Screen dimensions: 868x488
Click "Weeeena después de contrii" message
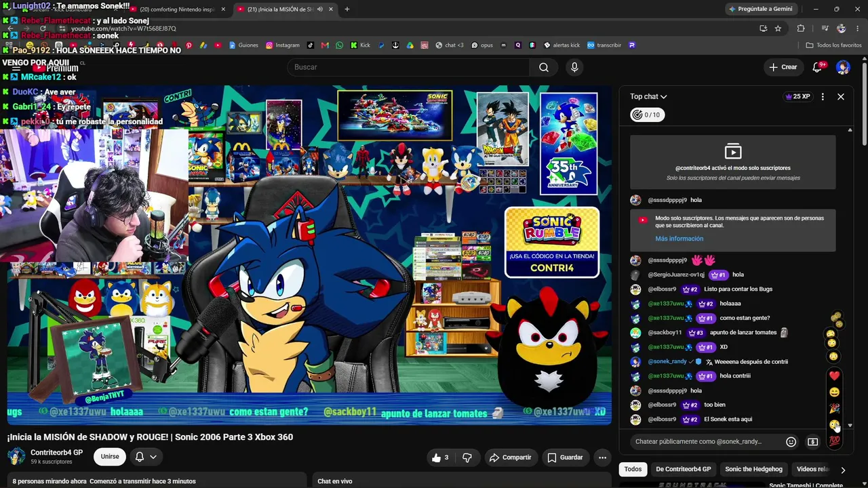point(751,362)
